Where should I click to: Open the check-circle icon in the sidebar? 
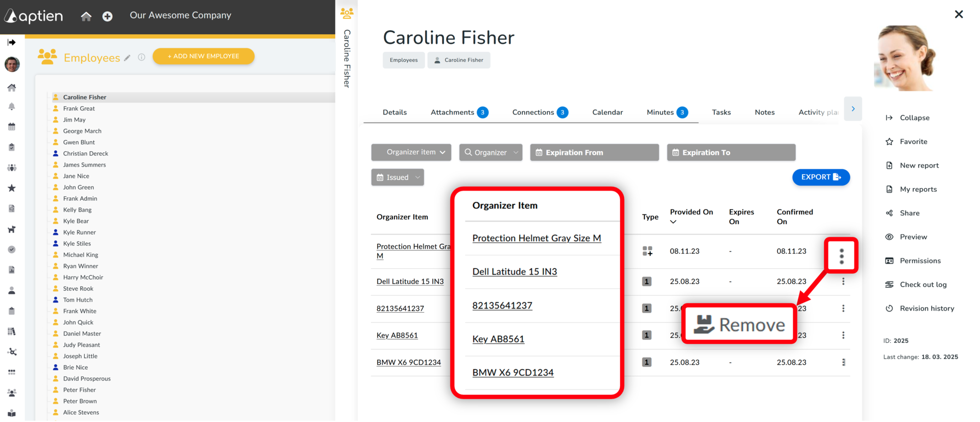coord(12,249)
